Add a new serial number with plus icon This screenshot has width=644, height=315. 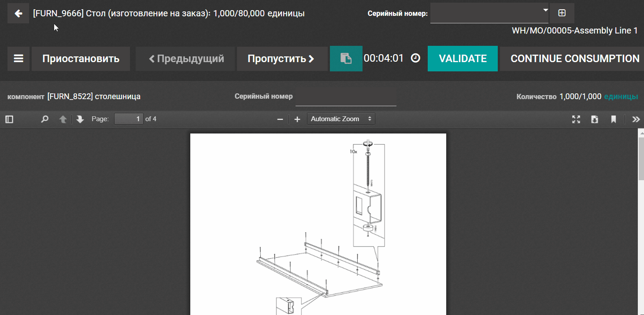(562, 13)
